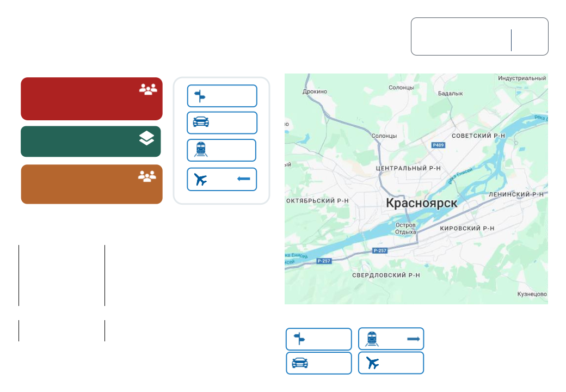Click the train icon below the map
This screenshot has width=566, height=392.
[372, 339]
